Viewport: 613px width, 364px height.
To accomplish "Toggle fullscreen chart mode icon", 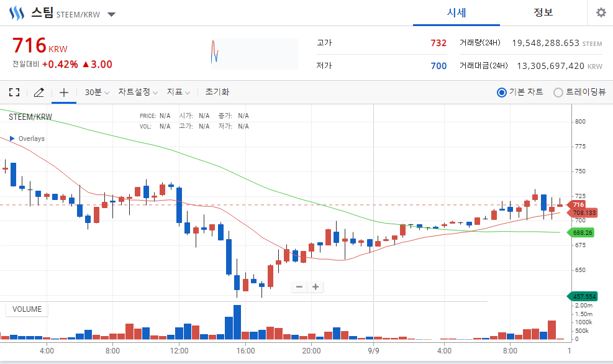I will (14, 93).
